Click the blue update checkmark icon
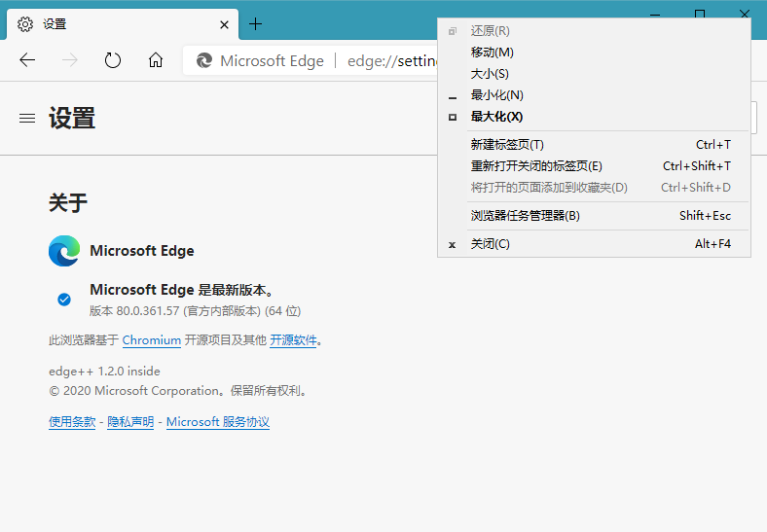Image resolution: width=767 pixels, height=532 pixels. coord(64,300)
